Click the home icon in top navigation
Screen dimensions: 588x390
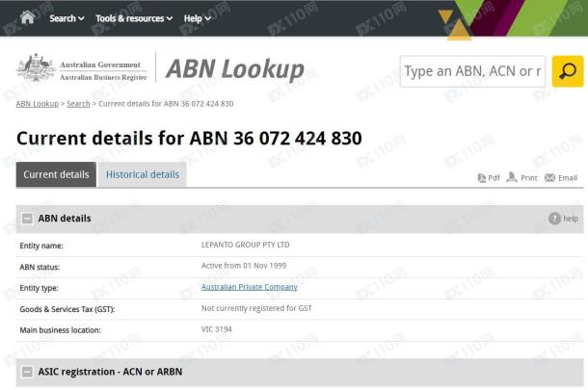[x=27, y=17]
